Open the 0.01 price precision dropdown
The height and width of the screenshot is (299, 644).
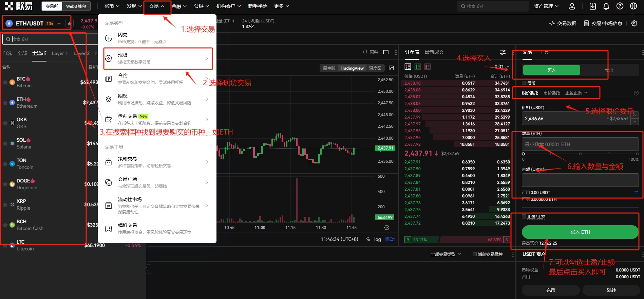(x=502, y=66)
